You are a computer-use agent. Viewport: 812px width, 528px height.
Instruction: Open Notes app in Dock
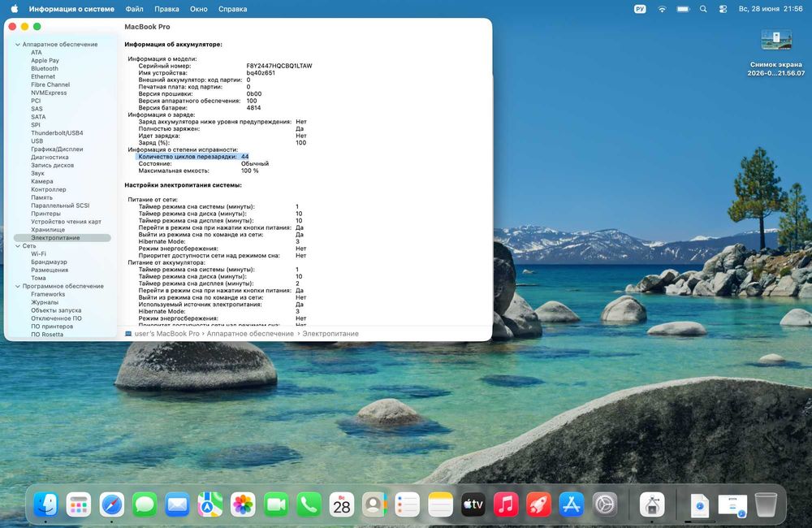[440, 504]
